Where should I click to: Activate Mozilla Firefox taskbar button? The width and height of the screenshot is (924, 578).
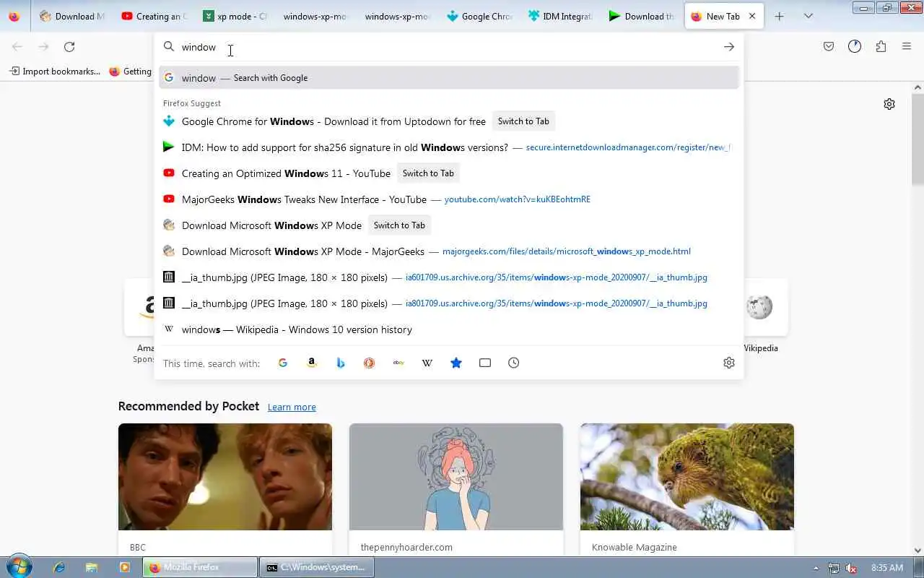pyautogui.click(x=200, y=567)
